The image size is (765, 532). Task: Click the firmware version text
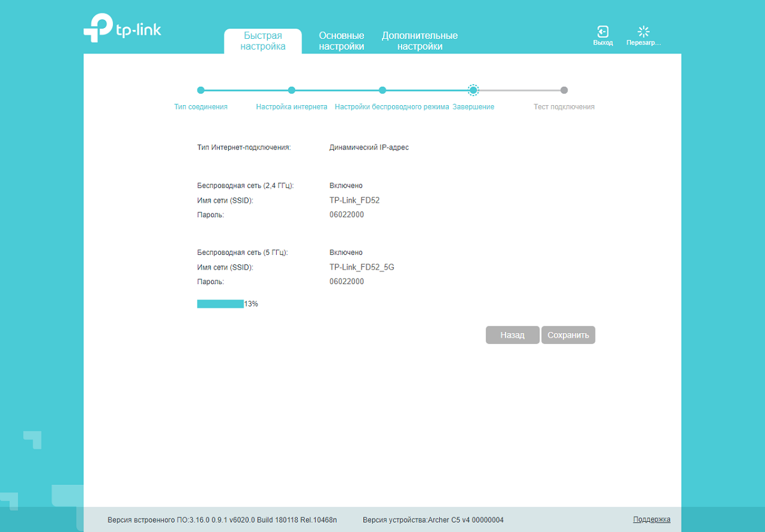222,520
